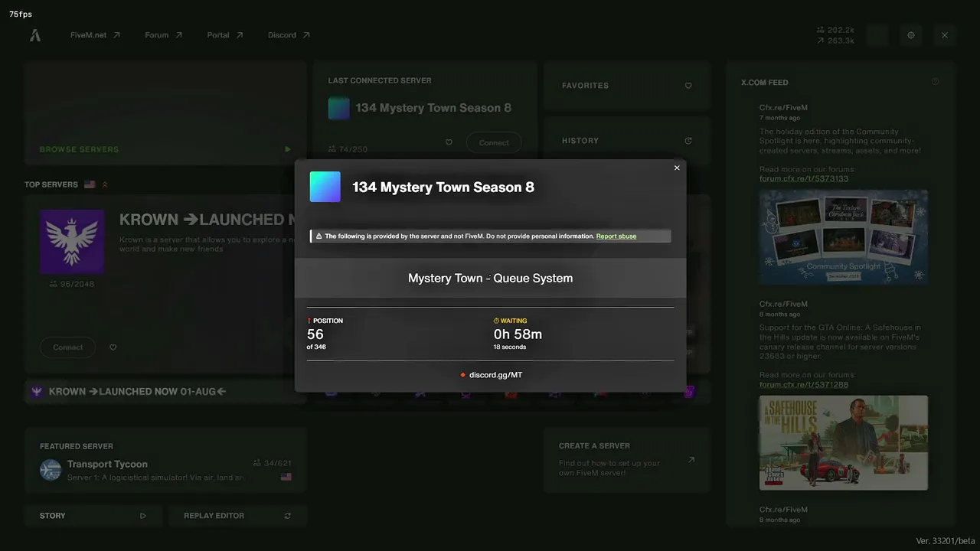Screen dimensions: 980x551
Task: Click the player count 202.2k statistic
Action: point(836,31)
